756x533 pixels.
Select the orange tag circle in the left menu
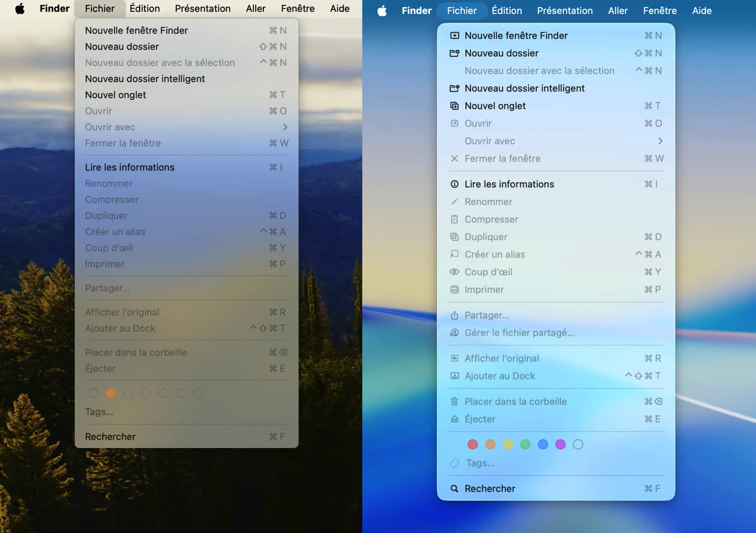[110, 393]
